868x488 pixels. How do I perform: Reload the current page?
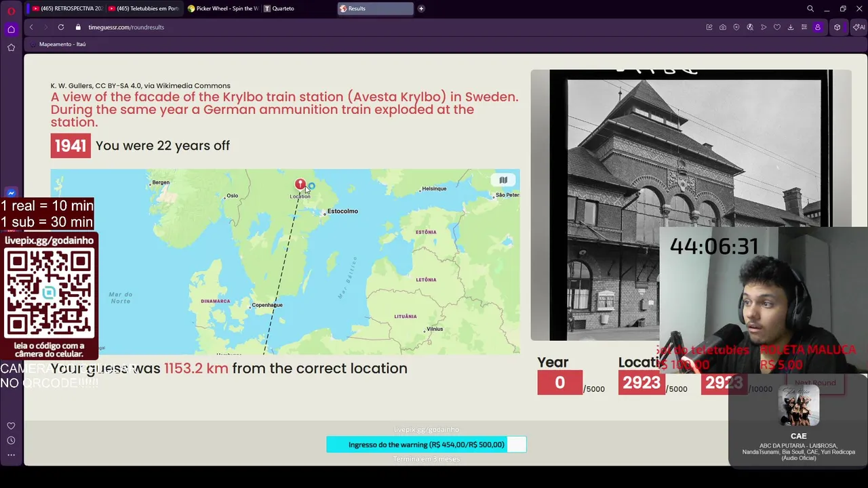pos(61,27)
